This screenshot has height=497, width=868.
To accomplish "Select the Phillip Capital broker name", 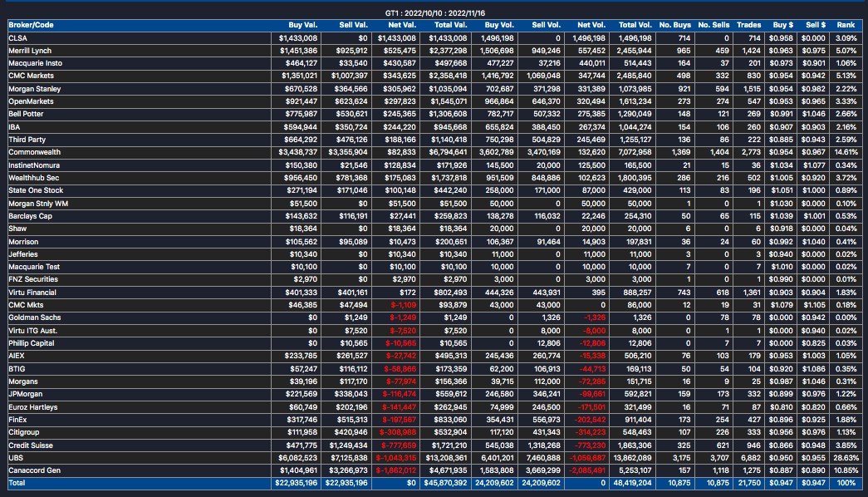I will 31,343.
